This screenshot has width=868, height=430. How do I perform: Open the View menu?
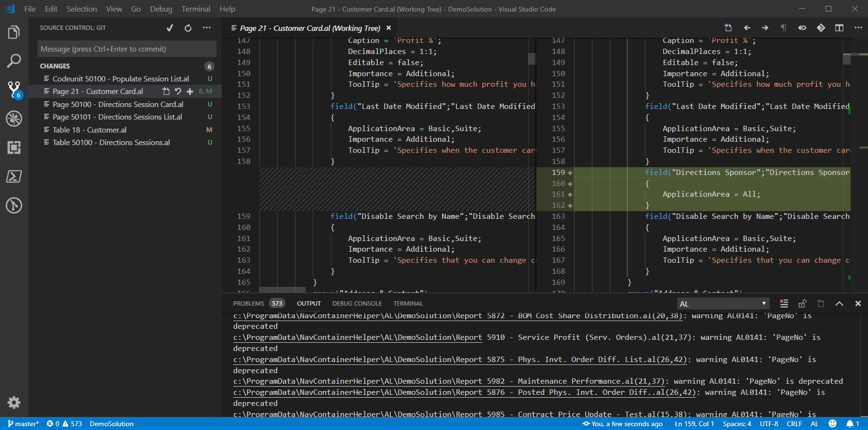point(114,9)
